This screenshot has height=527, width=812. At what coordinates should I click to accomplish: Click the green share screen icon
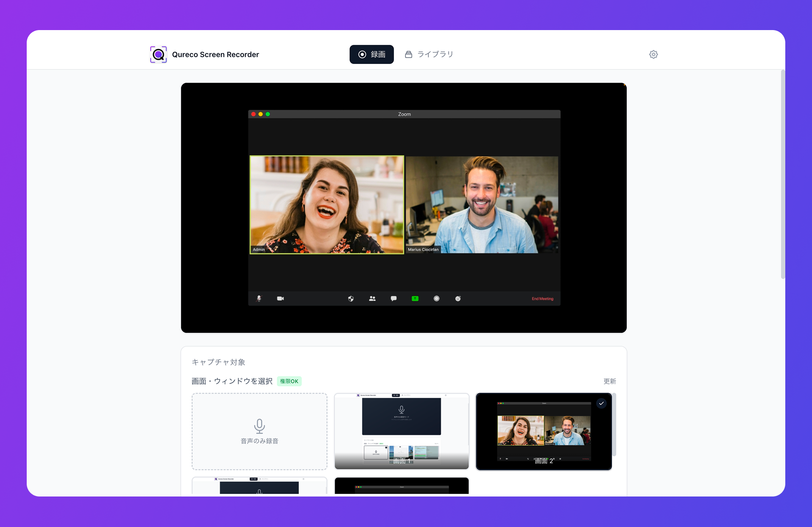[415, 299]
